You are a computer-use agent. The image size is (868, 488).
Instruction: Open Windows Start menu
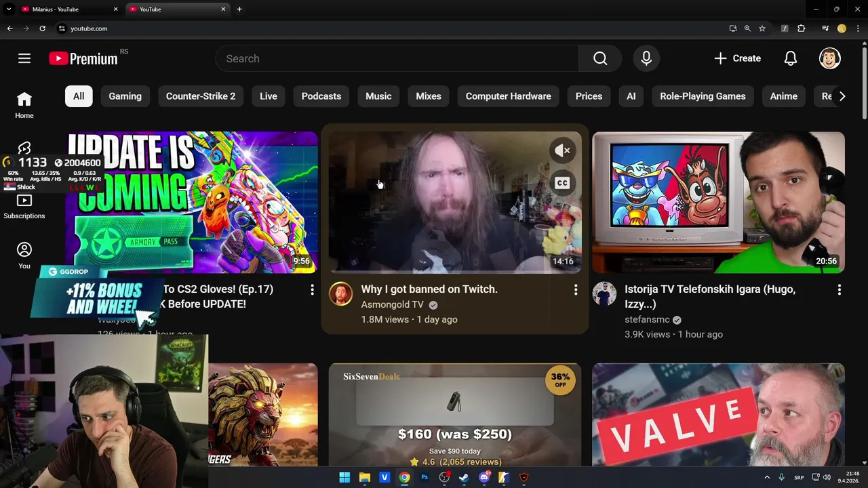pyautogui.click(x=344, y=477)
